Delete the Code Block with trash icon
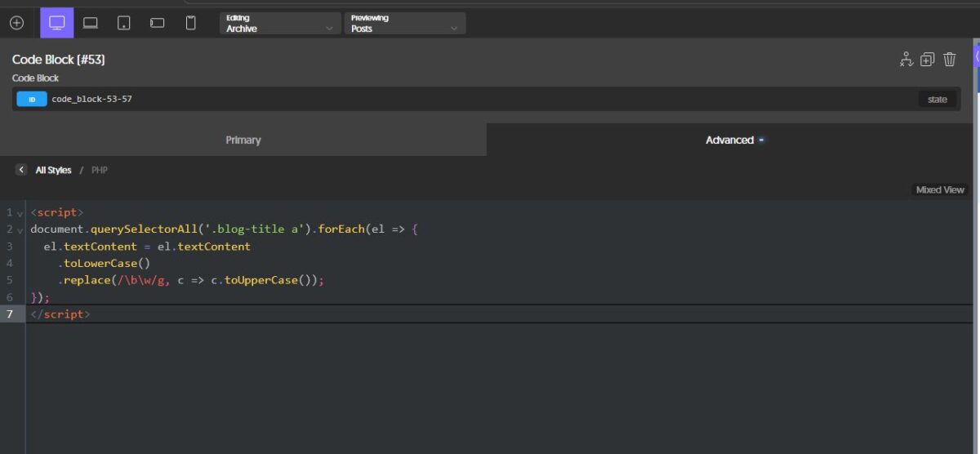 [950, 59]
